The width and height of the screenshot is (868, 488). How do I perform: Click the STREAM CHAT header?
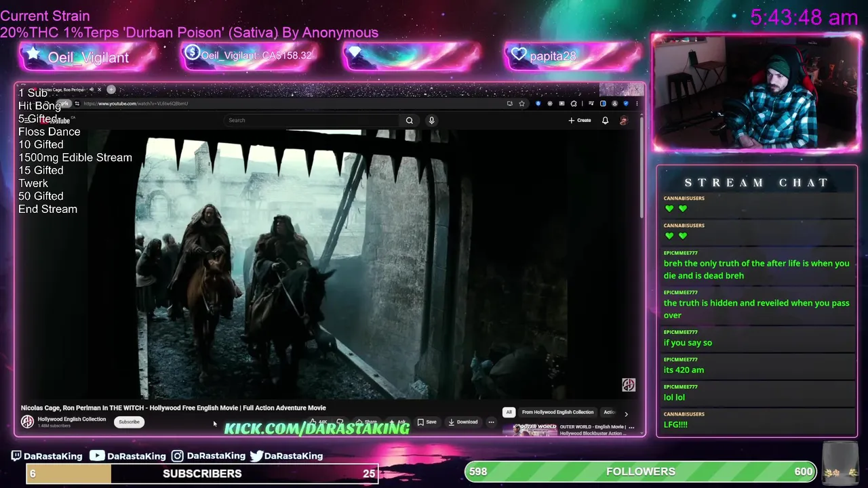click(757, 182)
